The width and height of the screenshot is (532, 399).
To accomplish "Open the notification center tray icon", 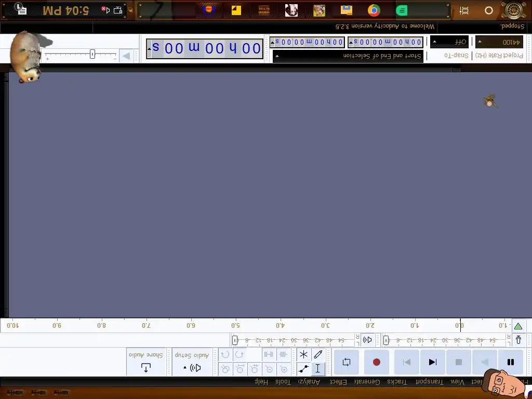I will 20,9.
